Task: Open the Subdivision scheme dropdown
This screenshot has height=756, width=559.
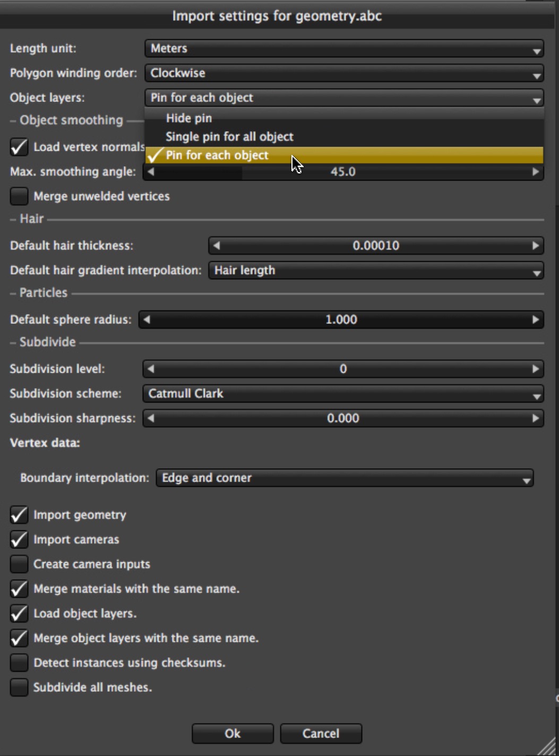Action: pyautogui.click(x=343, y=393)
